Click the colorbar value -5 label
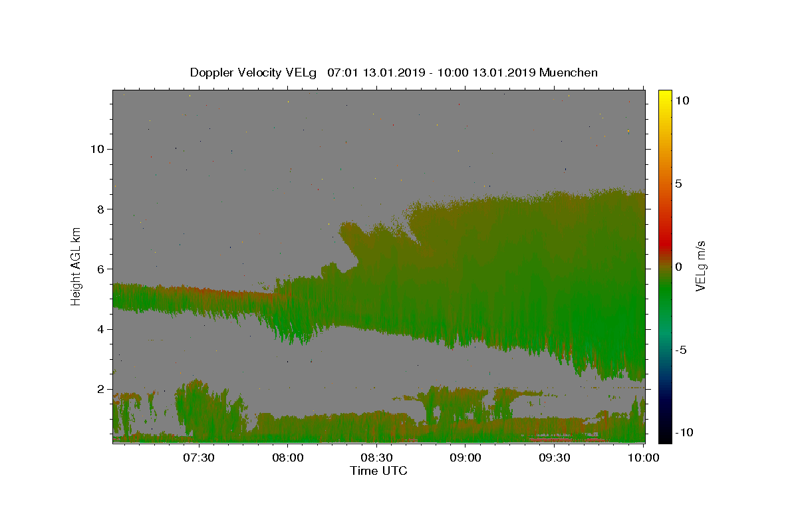Screen dimensions: 798x532 coord(681,350)
